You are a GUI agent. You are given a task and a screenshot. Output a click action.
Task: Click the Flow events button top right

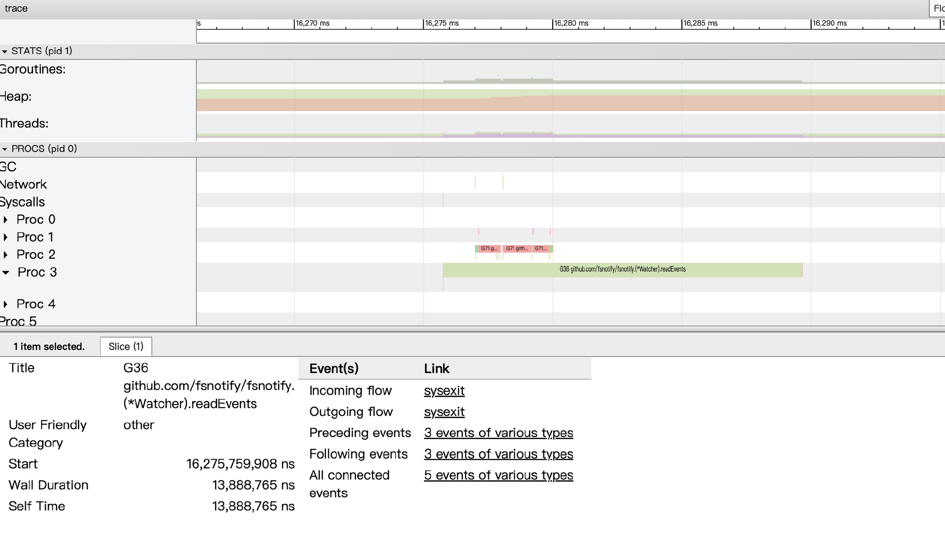point(937,8)
